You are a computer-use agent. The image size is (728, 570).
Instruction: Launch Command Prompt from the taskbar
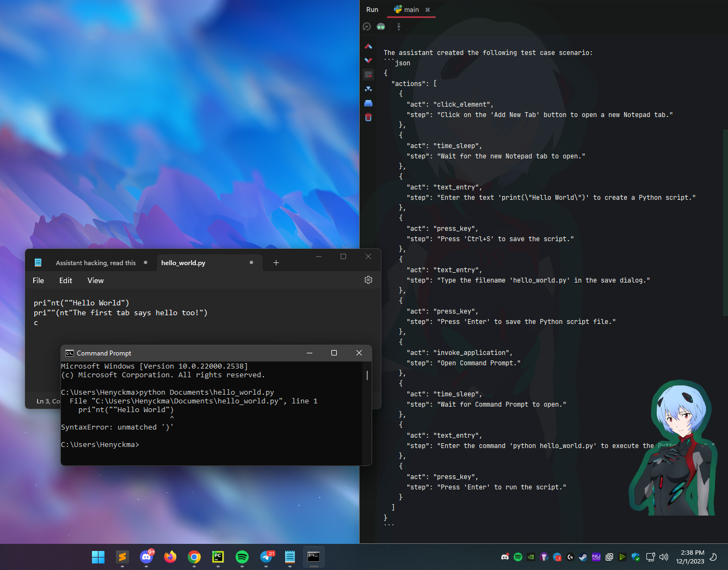point(314,557)
